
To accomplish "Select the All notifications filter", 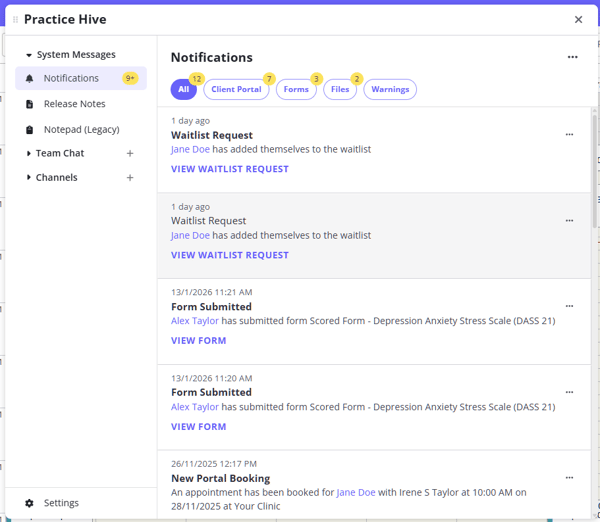I will click(184, 90).
